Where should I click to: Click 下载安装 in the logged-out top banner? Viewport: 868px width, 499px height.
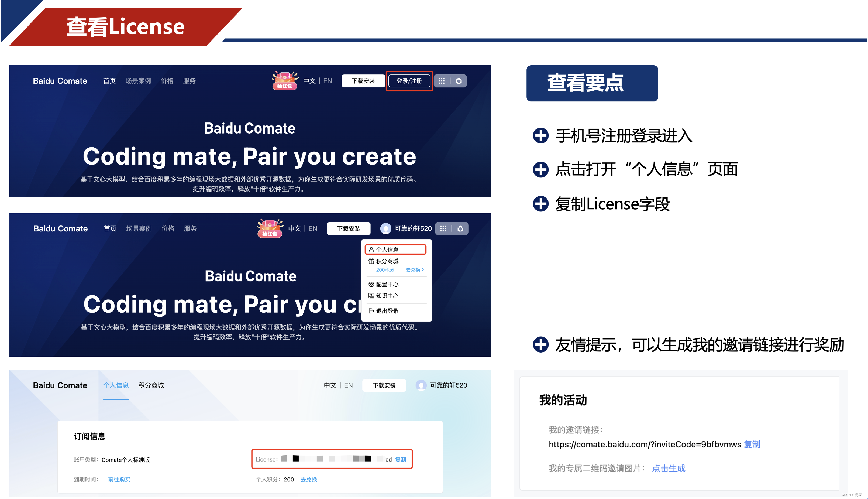363,81
